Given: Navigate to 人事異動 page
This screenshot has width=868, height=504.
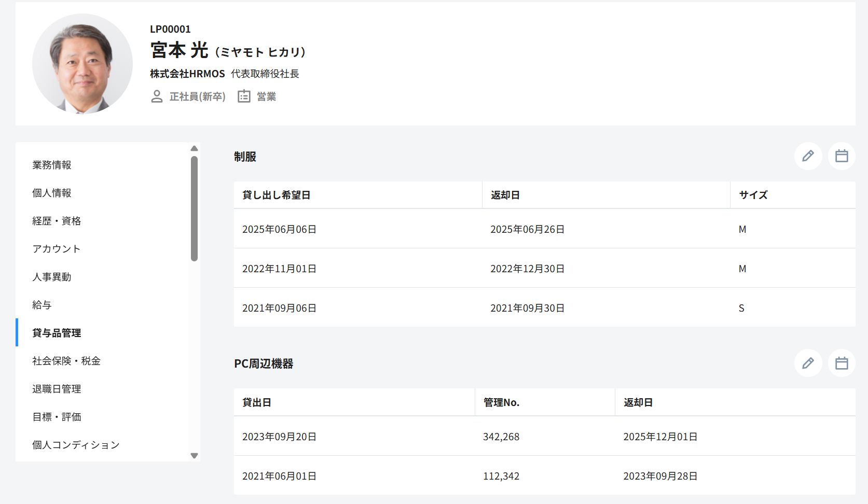Looking at the screenshot, I should (x=52, y=277).
